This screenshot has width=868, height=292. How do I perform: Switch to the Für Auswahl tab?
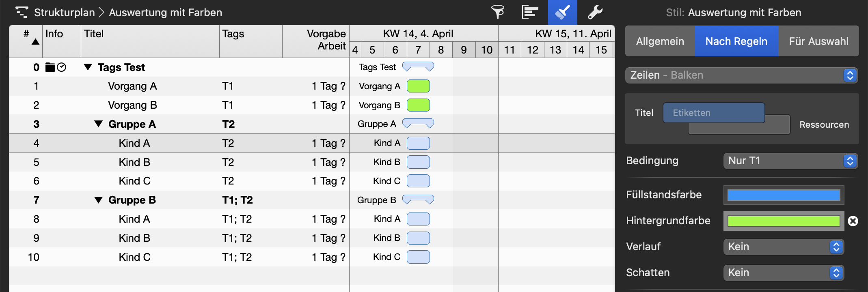point(818,41)
